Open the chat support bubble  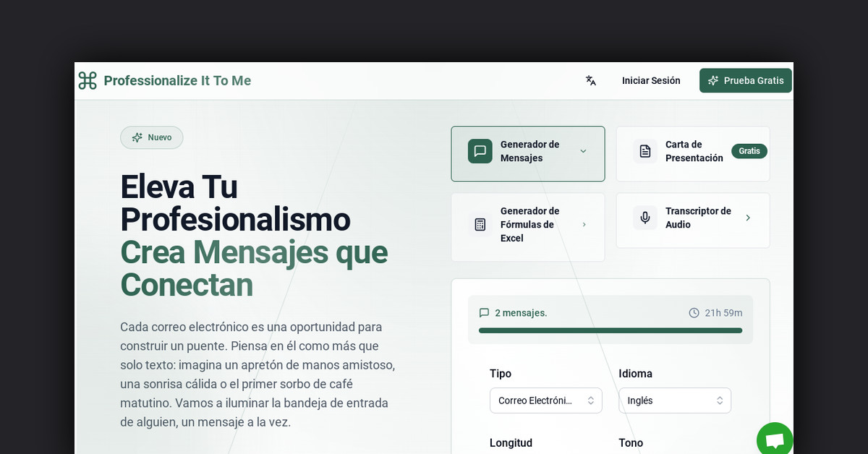(775, 439)
